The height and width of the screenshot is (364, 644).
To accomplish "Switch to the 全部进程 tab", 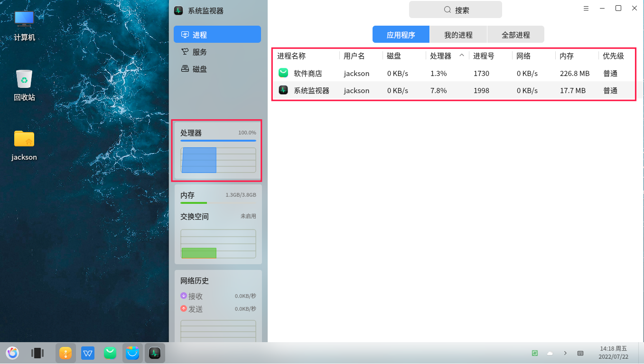I will pyautogui.click(x=516, y=35).
